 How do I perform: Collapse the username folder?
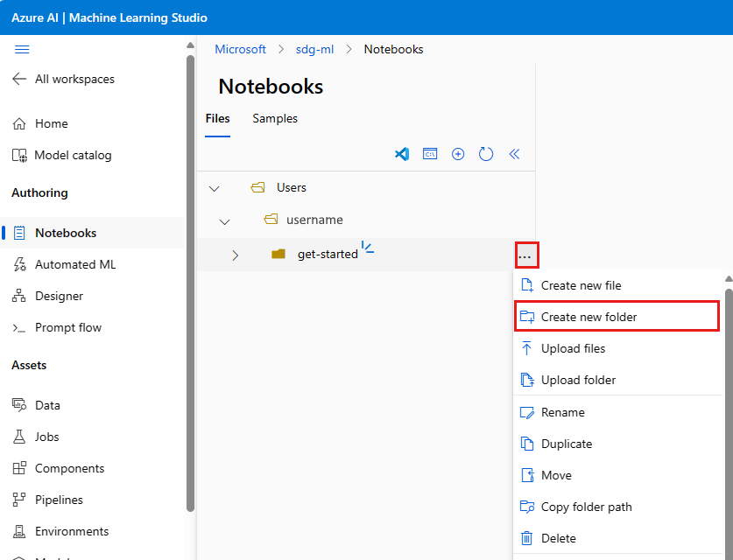[x=224, y=220]
